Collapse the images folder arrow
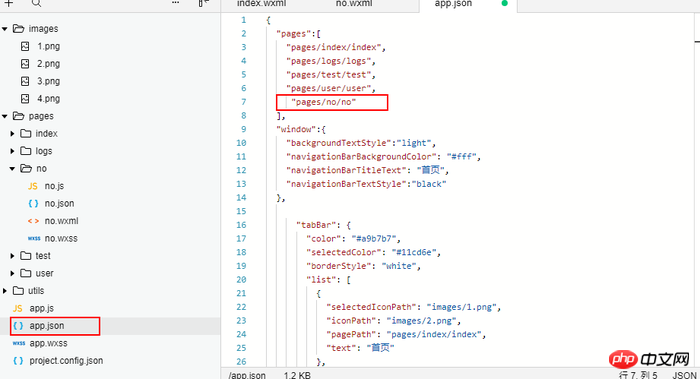 tap(5, 29)
